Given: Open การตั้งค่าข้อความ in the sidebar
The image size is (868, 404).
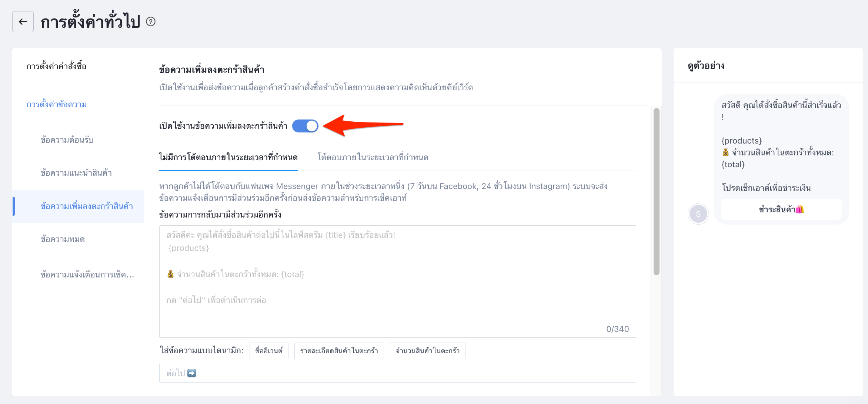Looking at the screenshot, I should click(x=57, y=105).
